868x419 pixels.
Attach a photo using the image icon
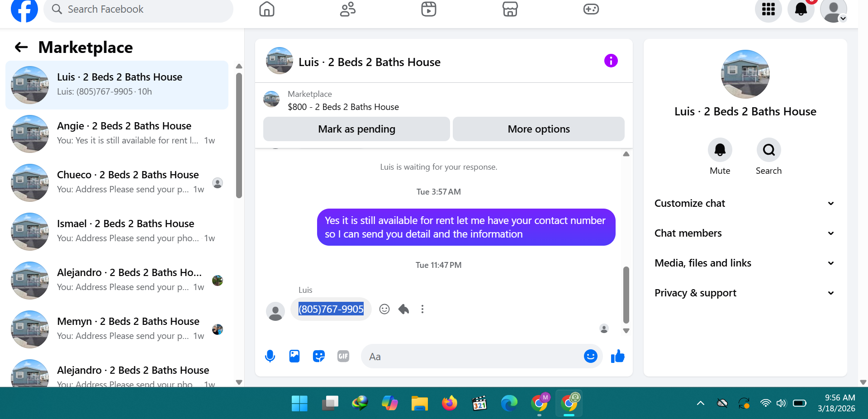(294, 357)
